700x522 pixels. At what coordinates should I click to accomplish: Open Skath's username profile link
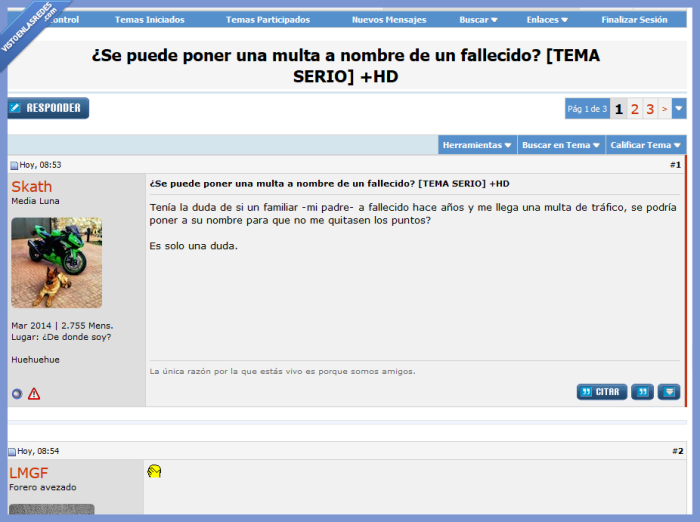pos(32,187)
